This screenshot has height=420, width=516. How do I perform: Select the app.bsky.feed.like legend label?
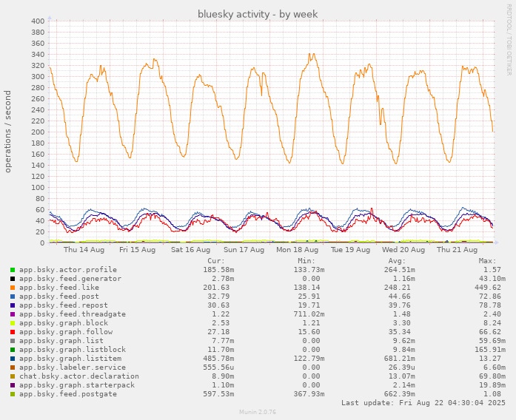(59, 288)
